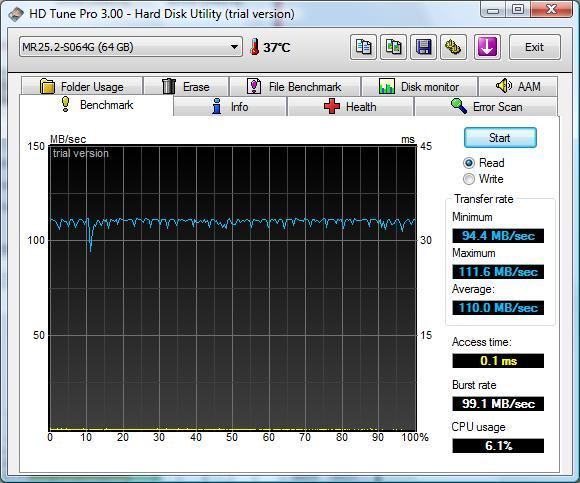Click the HD Tune title bar icon
Image resolution: width=580 pixels, height=483 pixels.
[16, 14]
